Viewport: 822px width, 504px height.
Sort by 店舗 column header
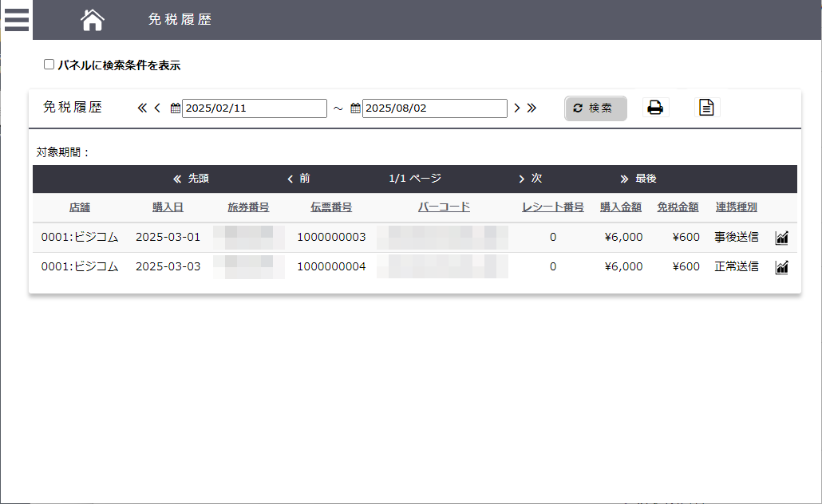(80, 207)
